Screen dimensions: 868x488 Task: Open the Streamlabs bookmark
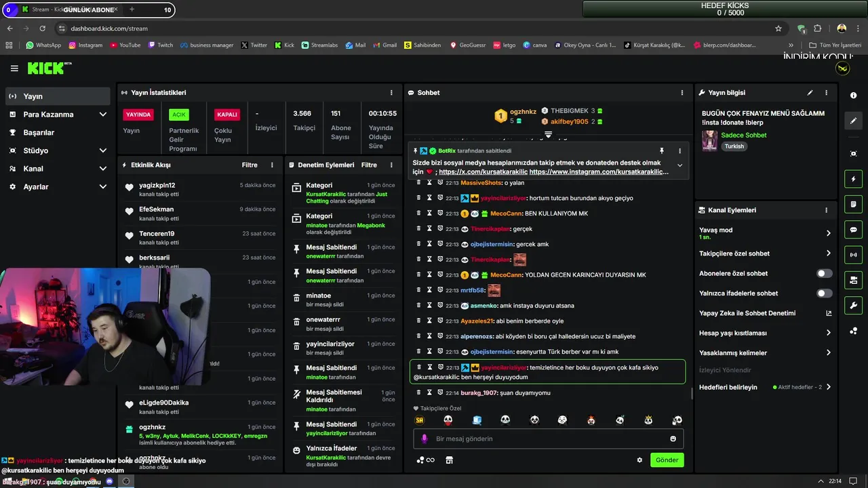319,45
